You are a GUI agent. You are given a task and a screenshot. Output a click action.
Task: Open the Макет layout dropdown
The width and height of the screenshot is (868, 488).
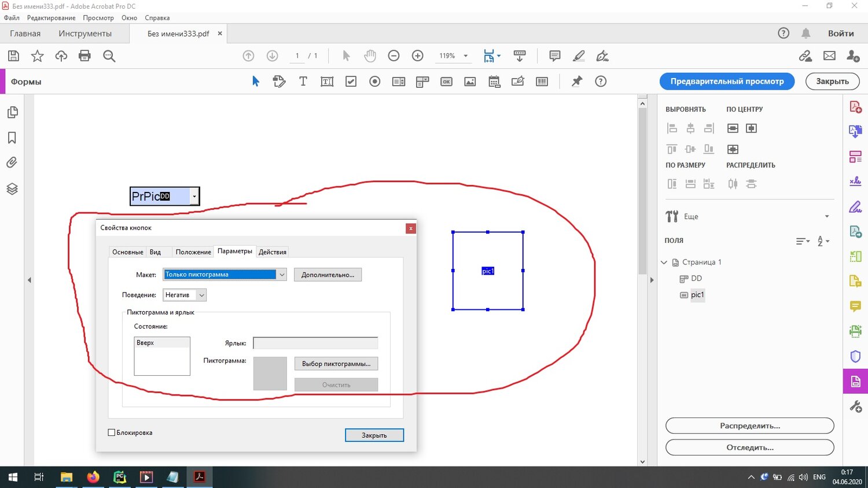point(282,275)
